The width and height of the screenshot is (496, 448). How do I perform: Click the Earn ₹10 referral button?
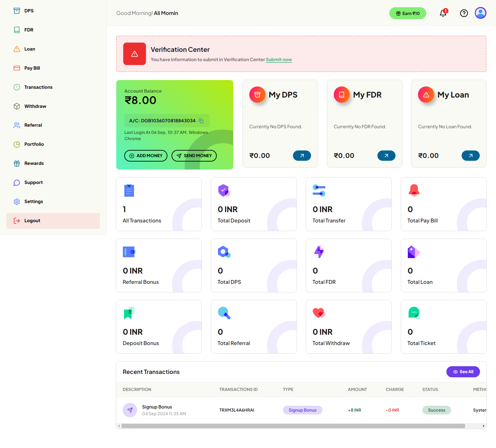click(408, 13)
